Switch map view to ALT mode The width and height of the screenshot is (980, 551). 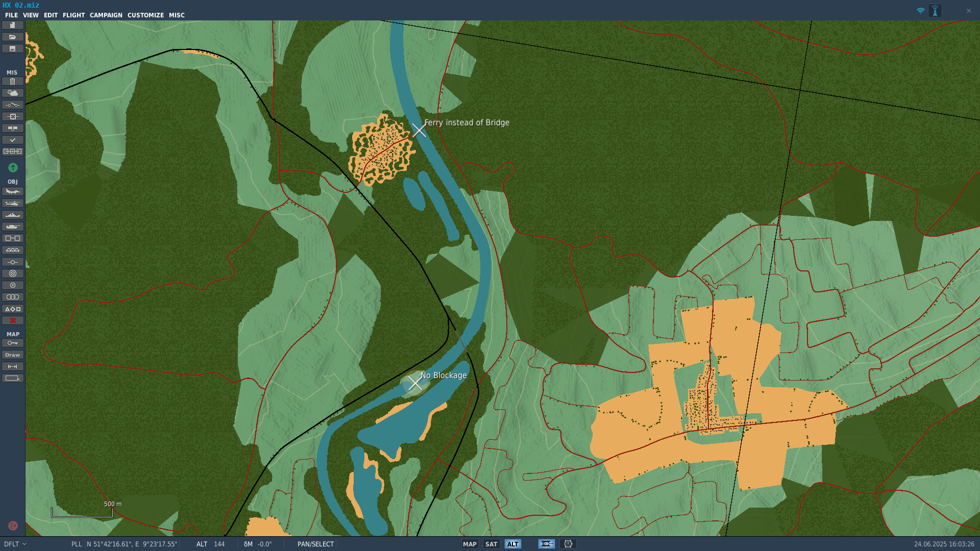(512, 544)
